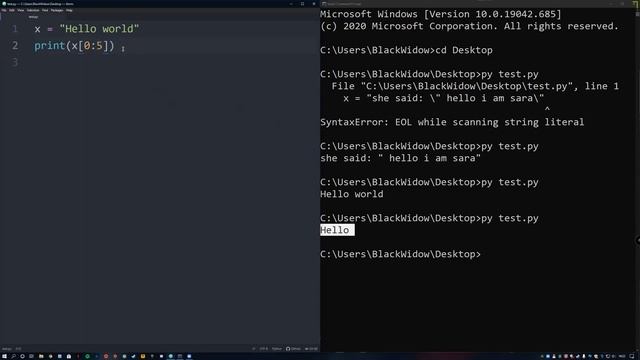Viewport: 640px width, 360px height.
Task: Click line number 1 in the gutter
Action: click(15, 29)
